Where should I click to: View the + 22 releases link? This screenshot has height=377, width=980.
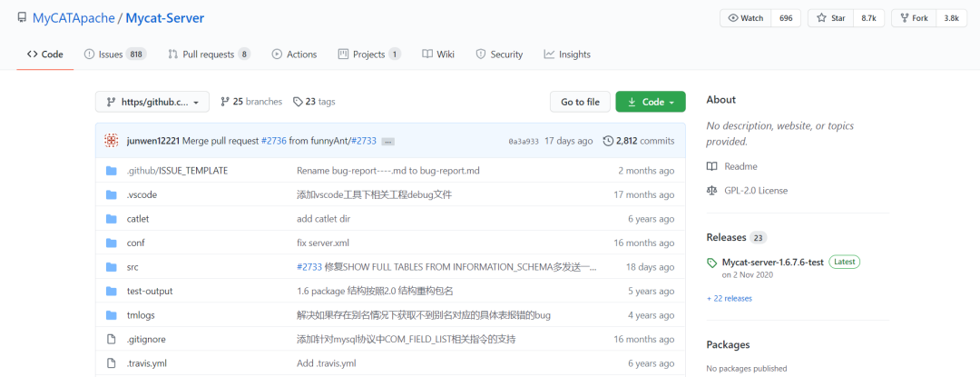click(x=730, y=298)
